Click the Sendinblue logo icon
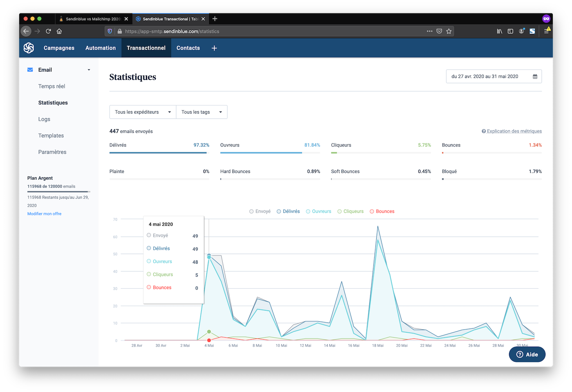 pos(29,48)
